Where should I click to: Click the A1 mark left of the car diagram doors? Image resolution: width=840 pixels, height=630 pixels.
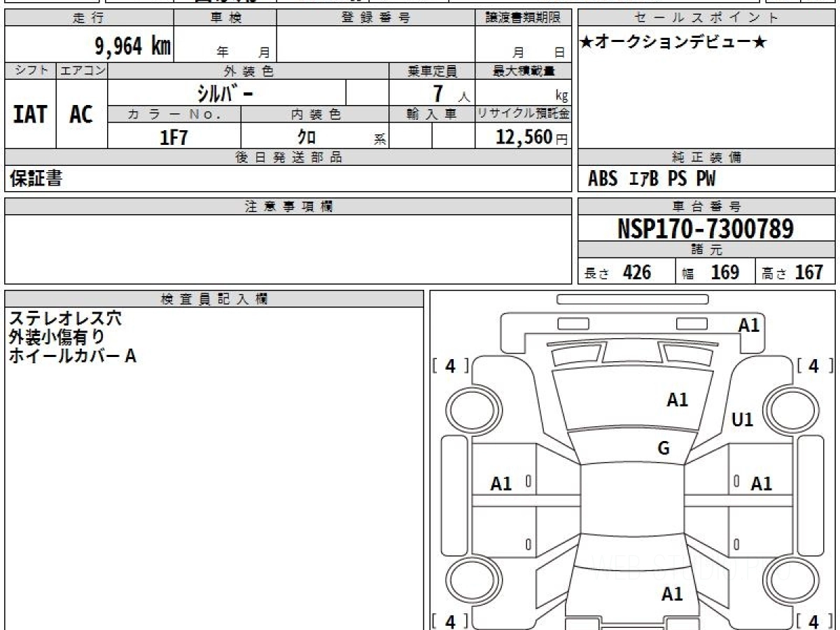(501, 484)
